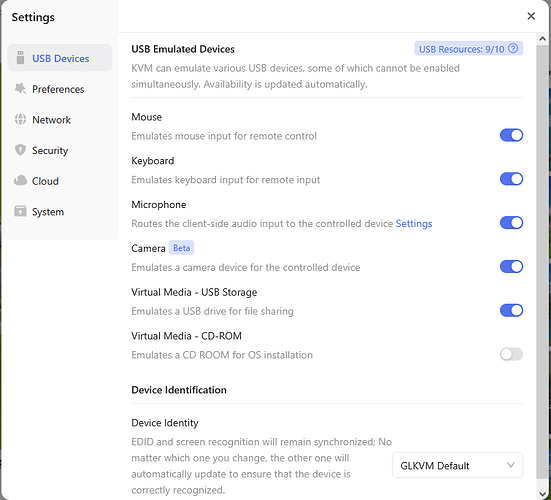Click the USB Devices sidebar icon
Screen dimensions: 551x500
20,58
